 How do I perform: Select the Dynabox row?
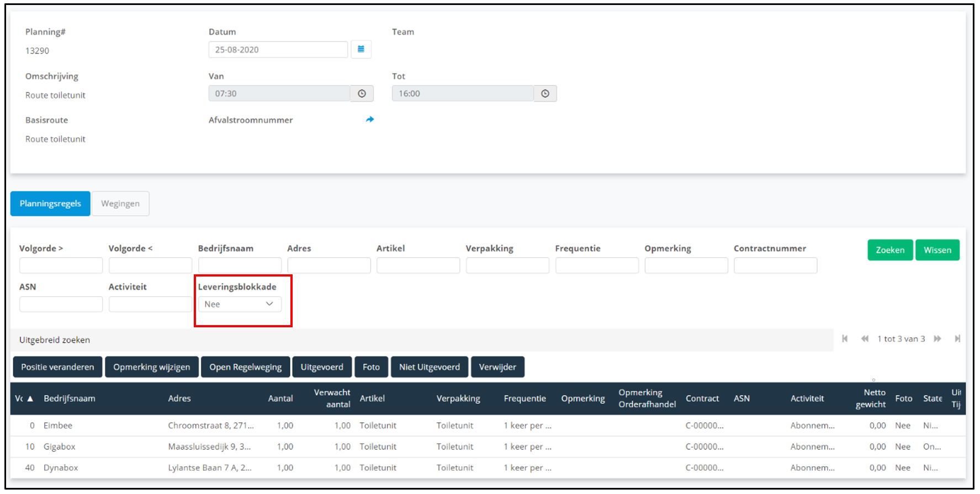[488, 468]
